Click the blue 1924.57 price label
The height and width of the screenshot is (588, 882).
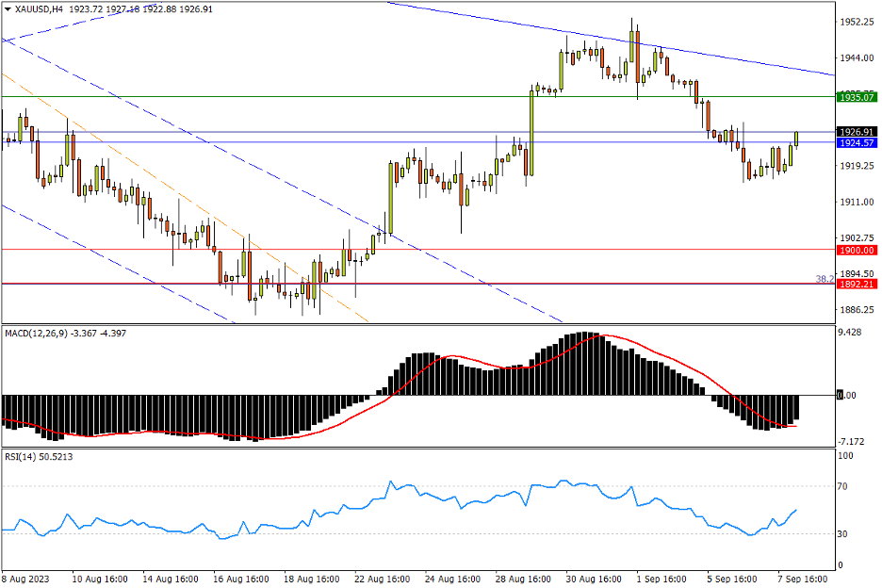pyautogui.click(x=857, y=143)
